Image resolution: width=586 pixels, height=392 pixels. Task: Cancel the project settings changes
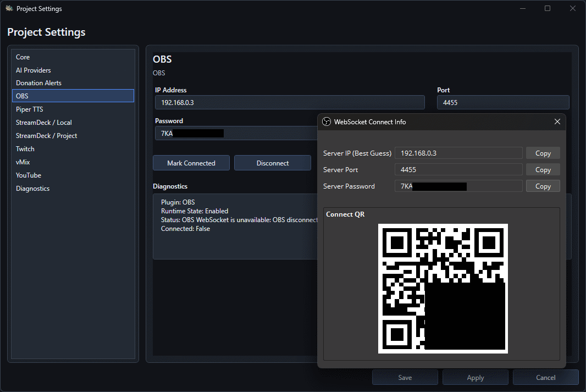546,377
